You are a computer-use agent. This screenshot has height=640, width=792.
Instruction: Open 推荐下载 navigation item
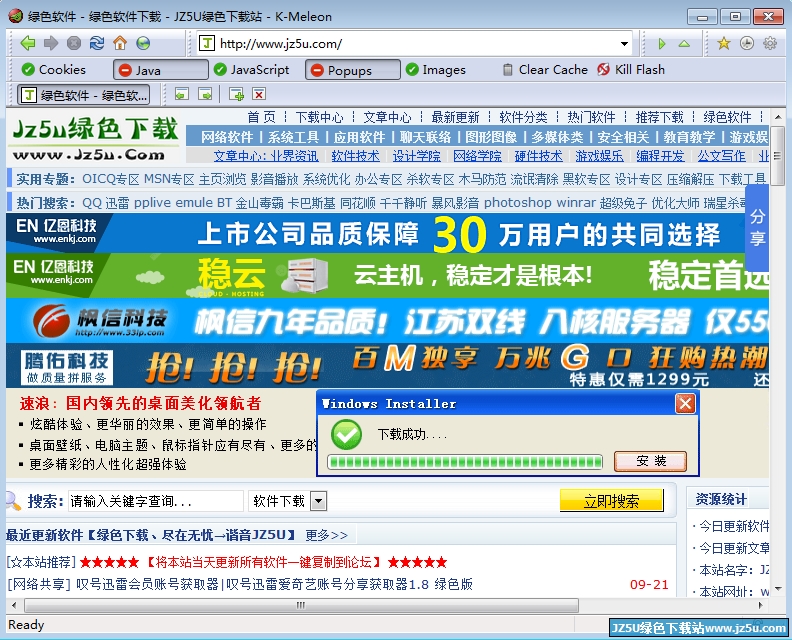click(x=659, y=117)
